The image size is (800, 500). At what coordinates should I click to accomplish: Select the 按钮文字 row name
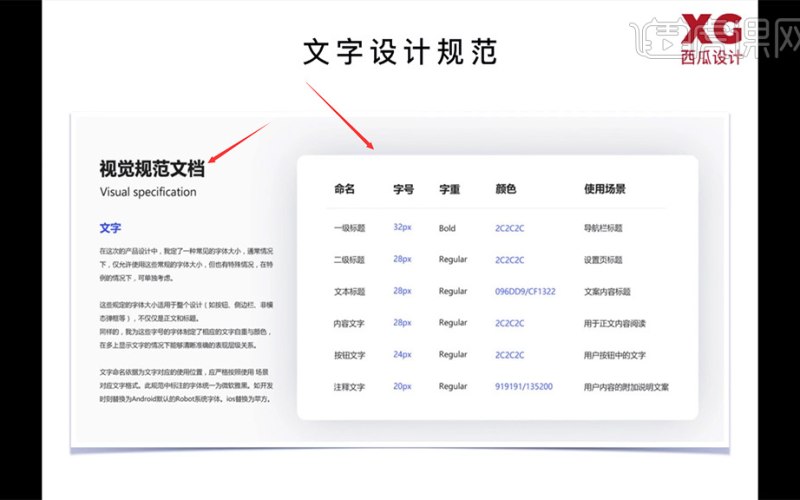click(349, 355)
